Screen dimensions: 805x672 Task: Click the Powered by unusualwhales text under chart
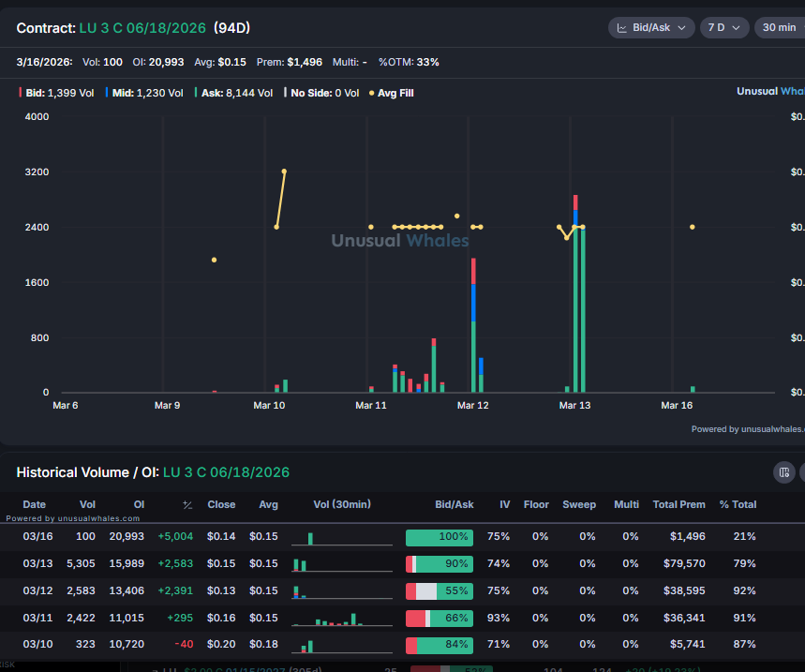tap(748, 429)
